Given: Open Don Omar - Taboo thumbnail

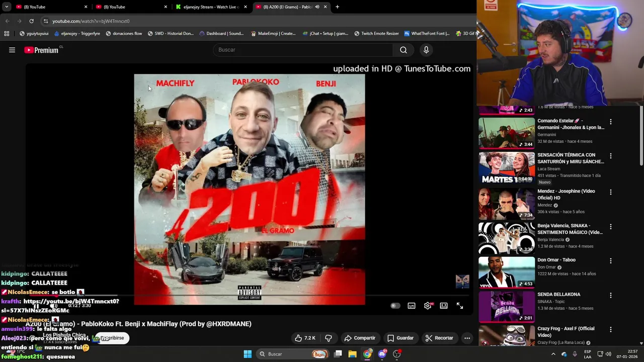Looking at the screenshot, I should coord(507,272).
